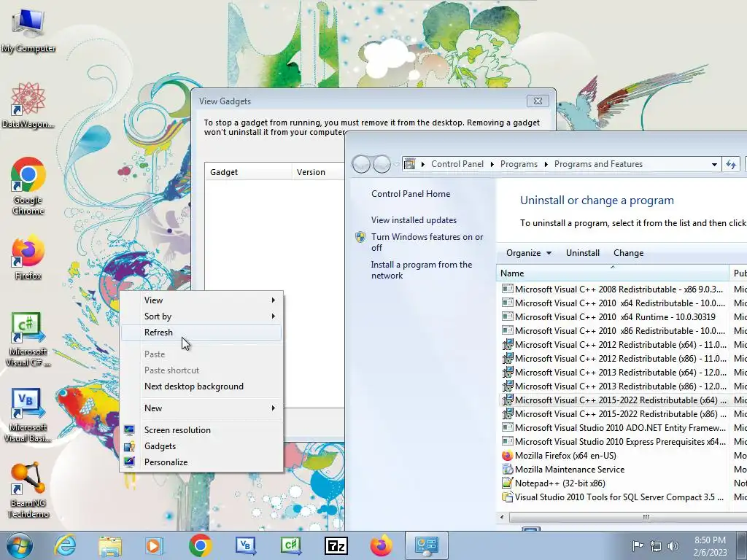747x560 pixels.
Task: Click the Forward arrow in Control Panel window
Action: pos(382,164)
